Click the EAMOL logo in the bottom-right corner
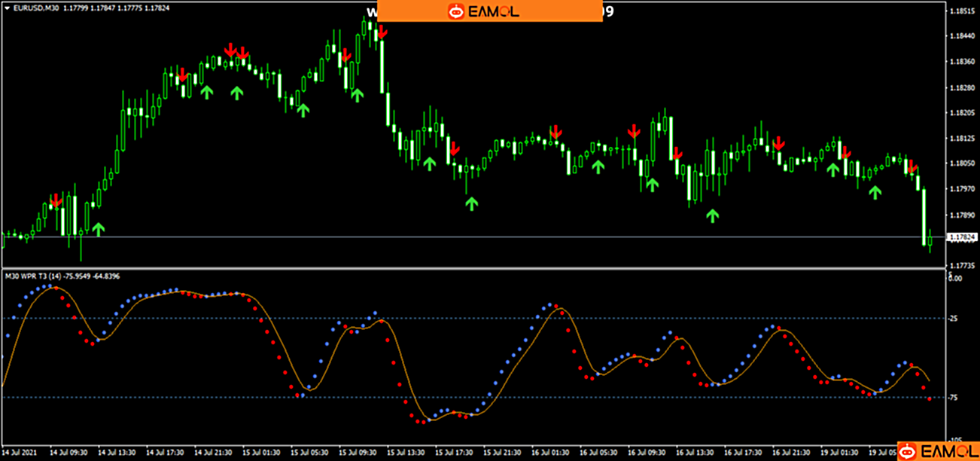Image resolution: width=980 pixels, height=461 pixels. coord(908,450)
